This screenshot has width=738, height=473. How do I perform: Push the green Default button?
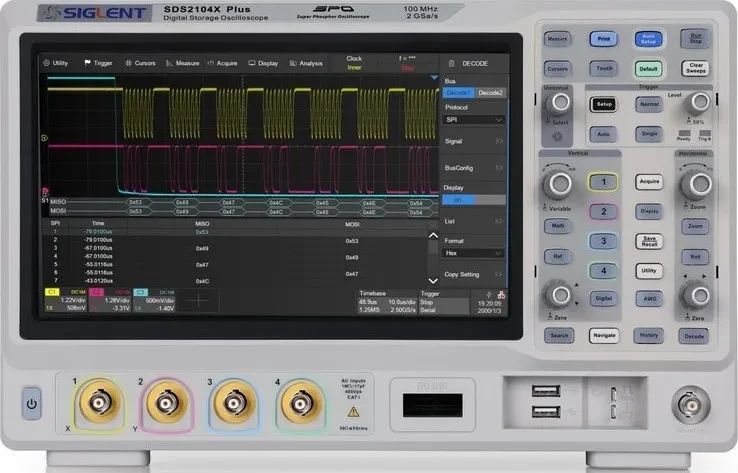(x=648, y=69)
